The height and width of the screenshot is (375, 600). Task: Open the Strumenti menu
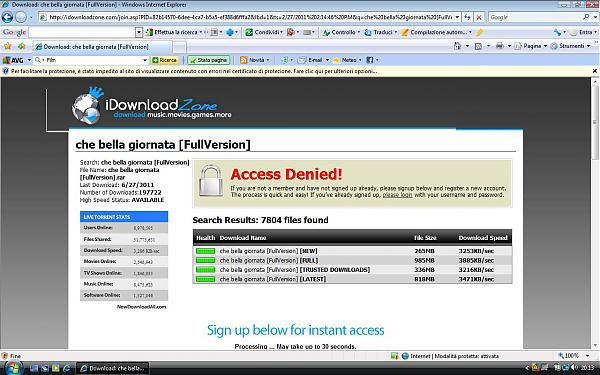point(571,46)
